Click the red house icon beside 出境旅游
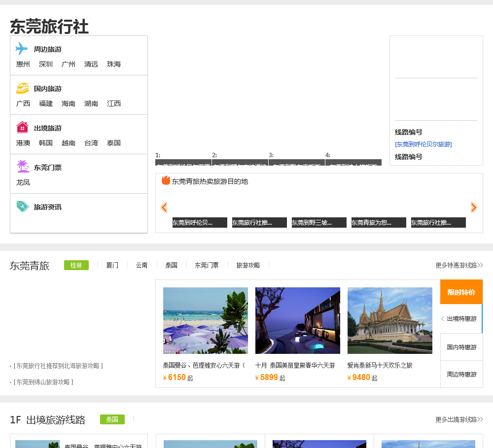 pyautogui.click(x=22, y=127)
